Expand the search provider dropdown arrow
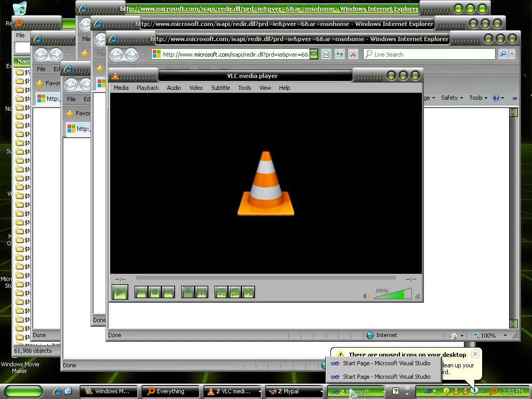 pos(512,54)
